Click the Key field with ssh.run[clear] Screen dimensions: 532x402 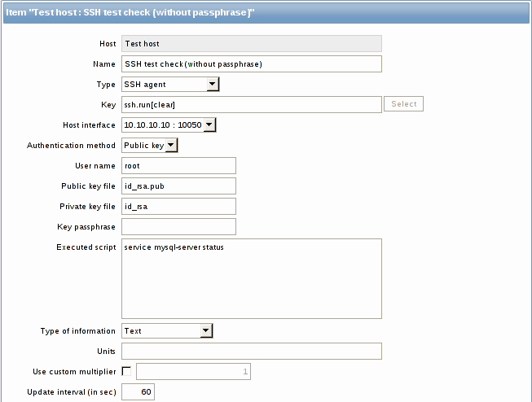click(252, 104)
